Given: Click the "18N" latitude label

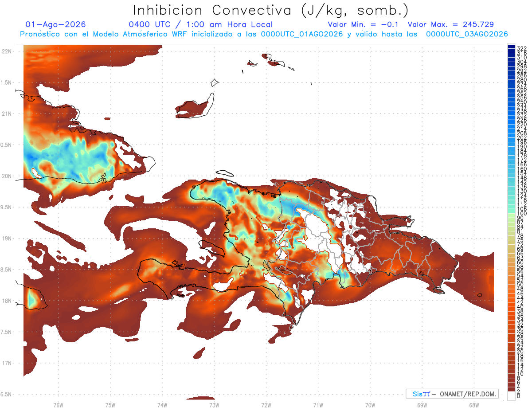Looking at the screenshot, I should pos(7,301).
